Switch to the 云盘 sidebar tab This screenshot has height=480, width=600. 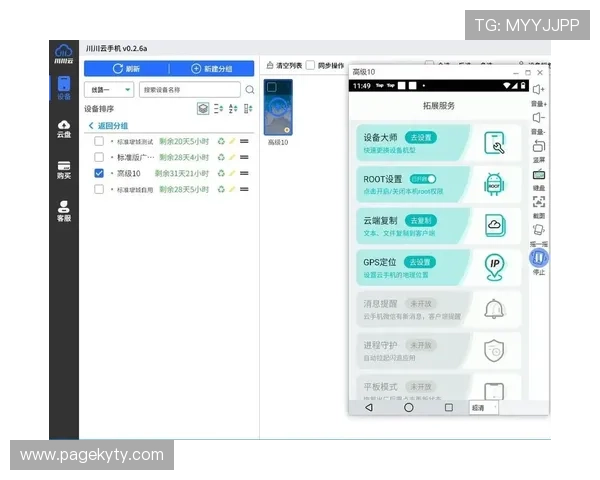pos(64,129)
